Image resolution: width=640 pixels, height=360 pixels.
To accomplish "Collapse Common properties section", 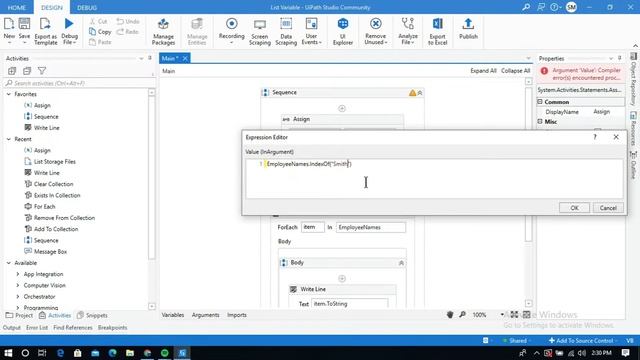I will click(x=540, y=102).
